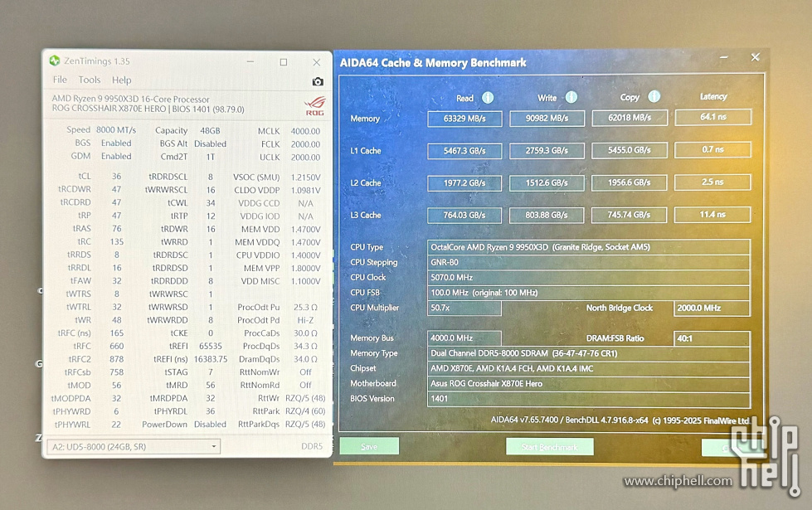This screenshot has height=510, width=812.
Task: Click the Memory Type field Dual Channel DDR5-8000
Action: pyautogui.click(x=589, y=353)
